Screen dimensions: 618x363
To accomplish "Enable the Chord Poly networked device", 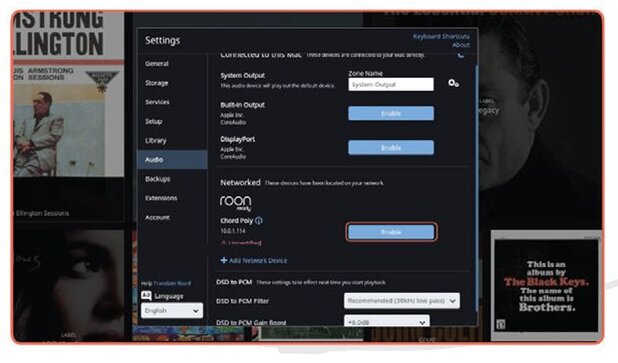I will click(x=391, y=232).
